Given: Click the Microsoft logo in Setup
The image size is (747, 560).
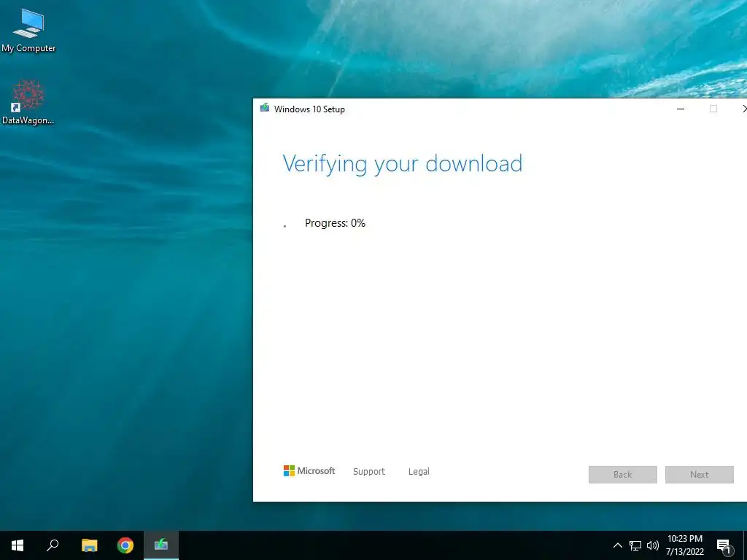Looking at the screenshot, I should [309, 471].
